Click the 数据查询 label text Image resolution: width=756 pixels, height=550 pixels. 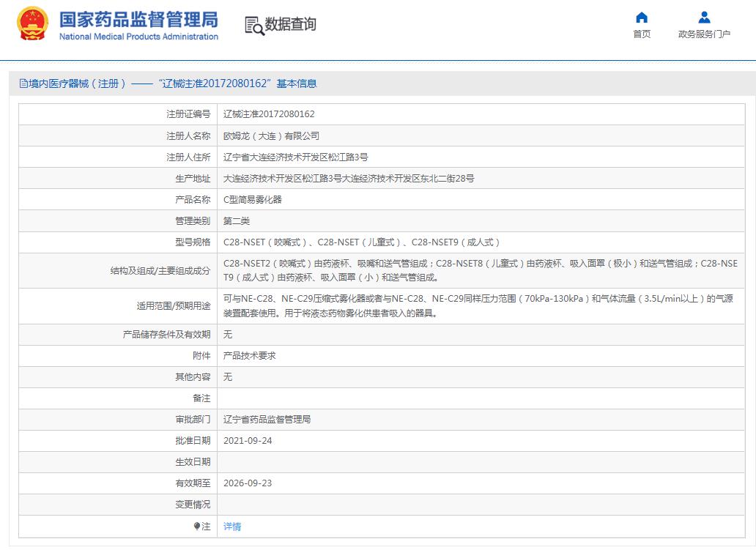click(291, 26)
